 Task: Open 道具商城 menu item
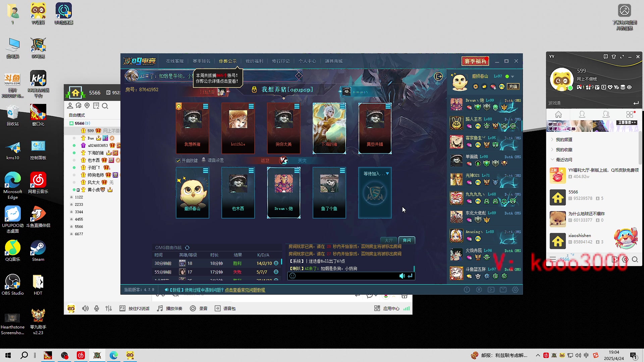tap(334, 61)
